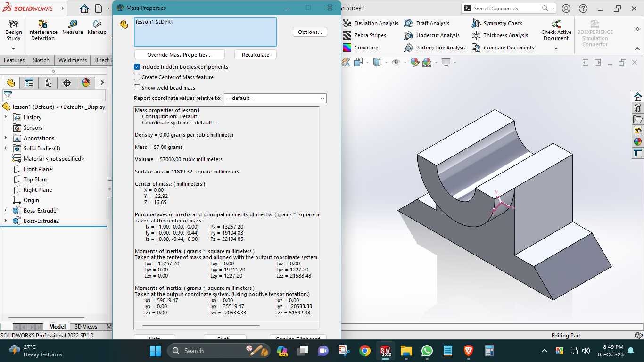The image size is (644, 362).
Task: Open Edit Appearance in the view toolbar
Action: [x=415, y=62]
